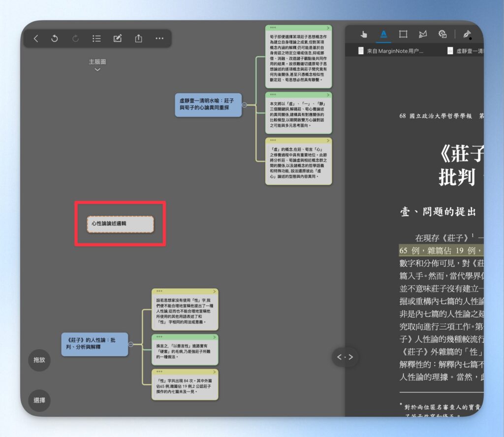Open dots menu on 「虛」的概念 card
Screen dimensions: 504x437
[273, 140]
